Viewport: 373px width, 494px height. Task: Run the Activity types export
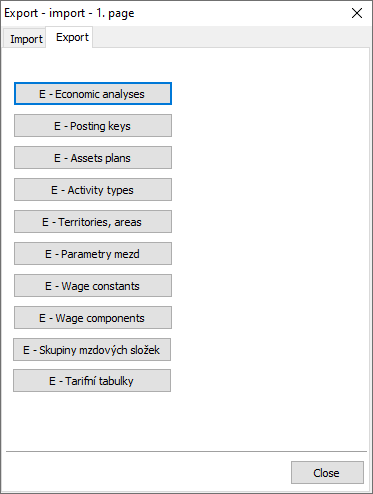[x=93, y=190]
